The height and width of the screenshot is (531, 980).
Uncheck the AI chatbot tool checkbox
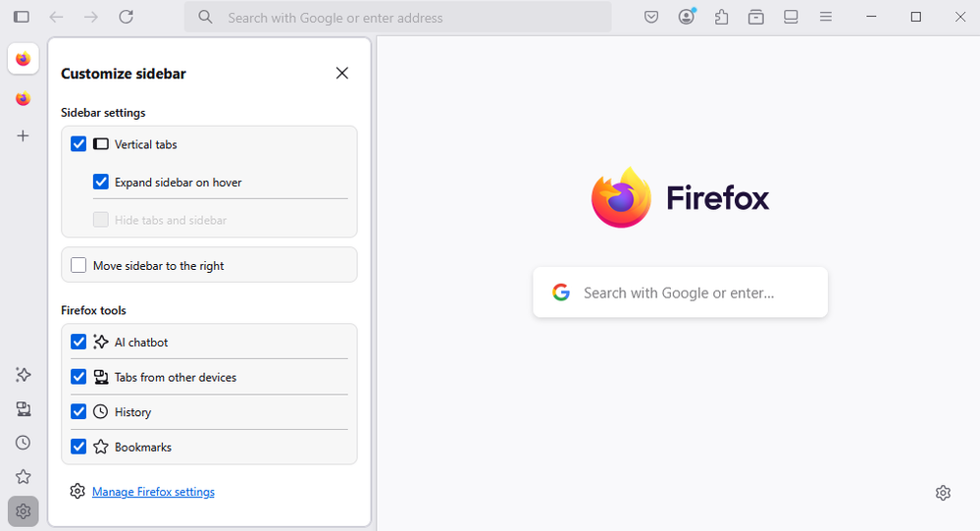(x=78, y=343)
